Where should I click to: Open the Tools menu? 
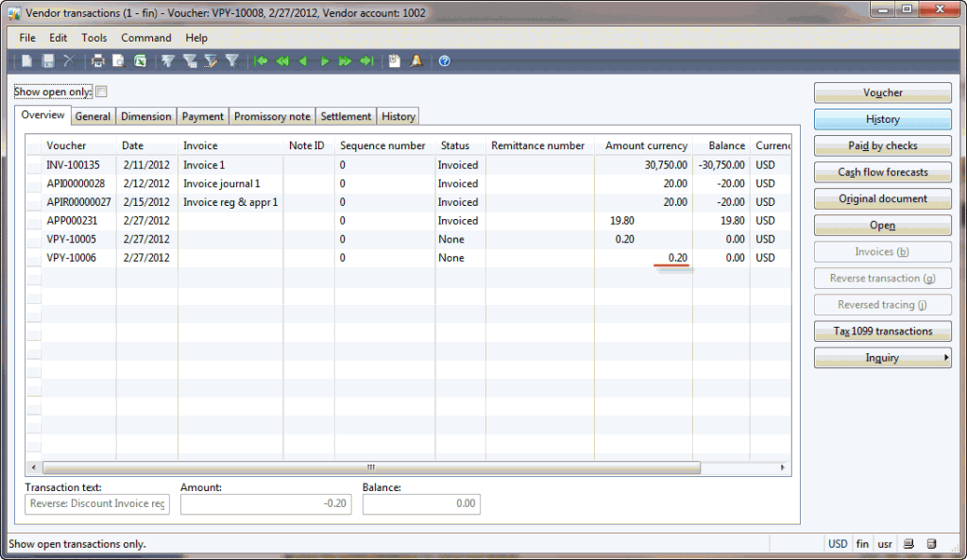(93, 38)
